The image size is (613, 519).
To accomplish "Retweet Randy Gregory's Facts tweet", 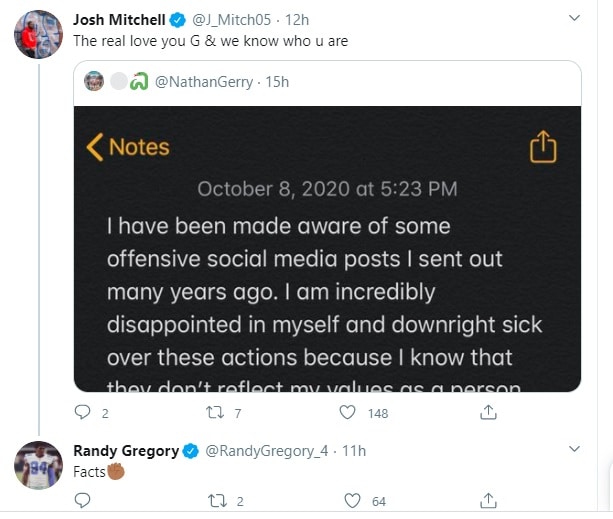I will [217, 501].
